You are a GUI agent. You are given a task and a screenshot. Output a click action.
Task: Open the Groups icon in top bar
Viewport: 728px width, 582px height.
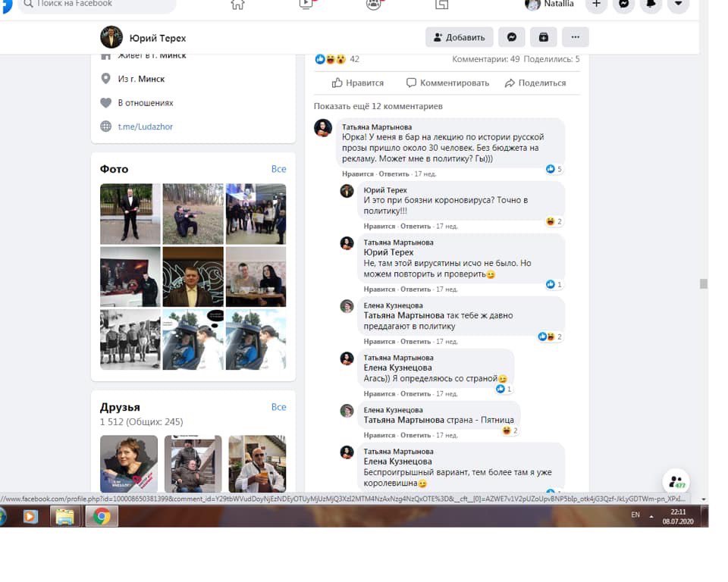pyautogui.click(x=374, y=5)
